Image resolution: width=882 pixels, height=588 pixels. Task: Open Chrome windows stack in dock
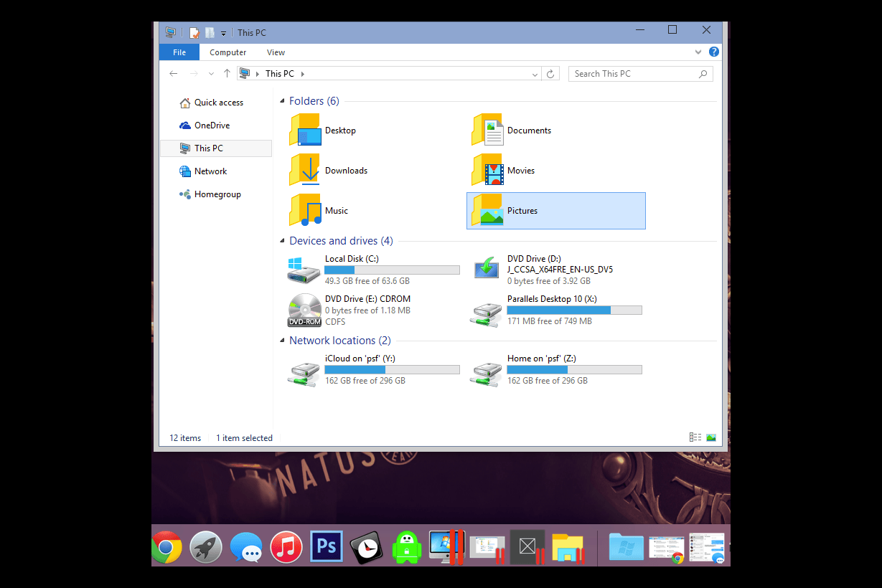tap(667, 548)
